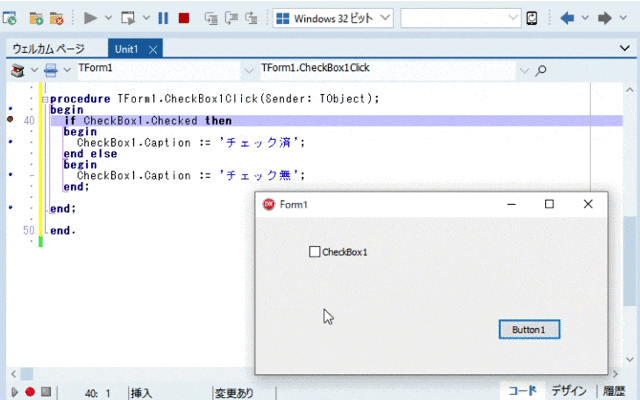640x400 pixels.
Task: Click the Open Project folder icon
Action: [x=36, y=18]
